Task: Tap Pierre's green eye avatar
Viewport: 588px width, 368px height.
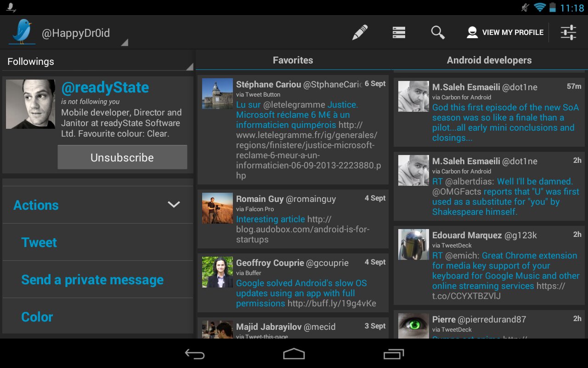Action: point(413,326)
